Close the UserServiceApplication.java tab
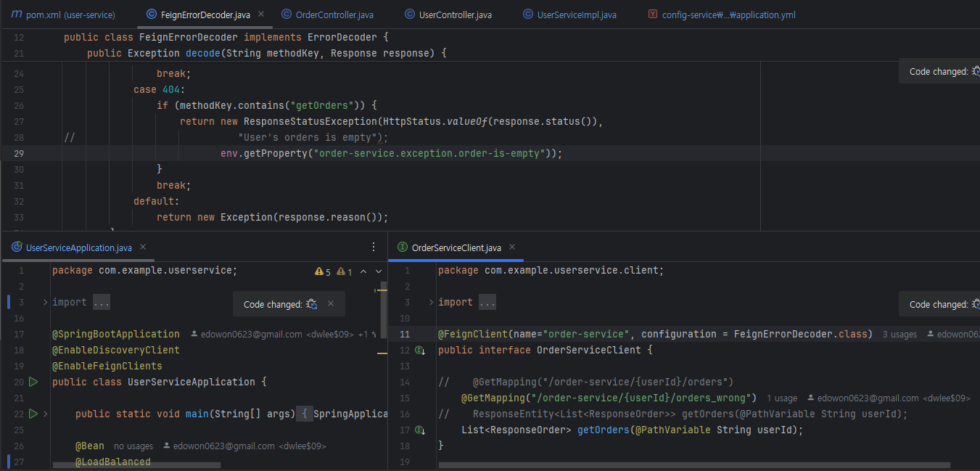980x471 pixels. 143,247
